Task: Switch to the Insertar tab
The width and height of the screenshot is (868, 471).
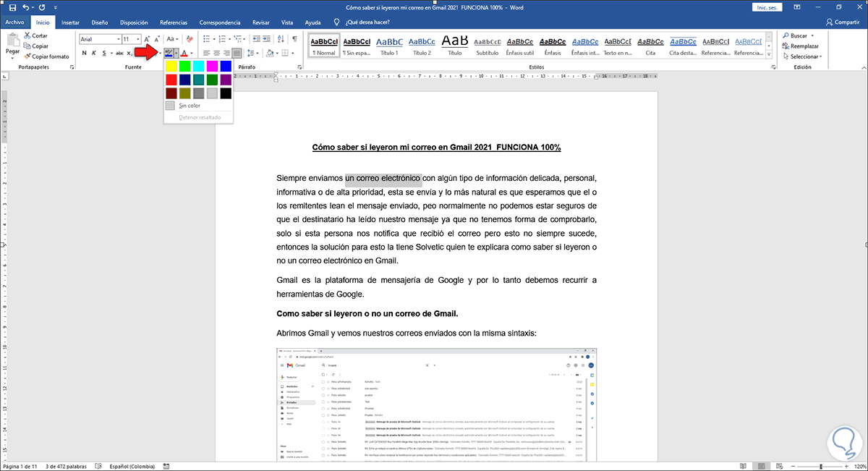Action: click(71, 22)
